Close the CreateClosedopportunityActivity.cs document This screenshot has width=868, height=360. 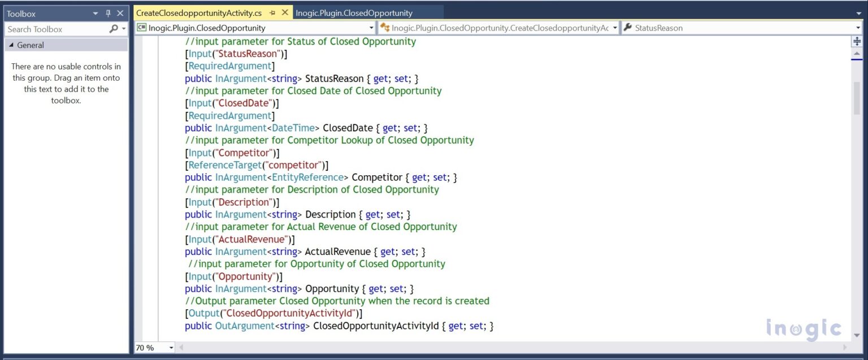tap(285, 11)
